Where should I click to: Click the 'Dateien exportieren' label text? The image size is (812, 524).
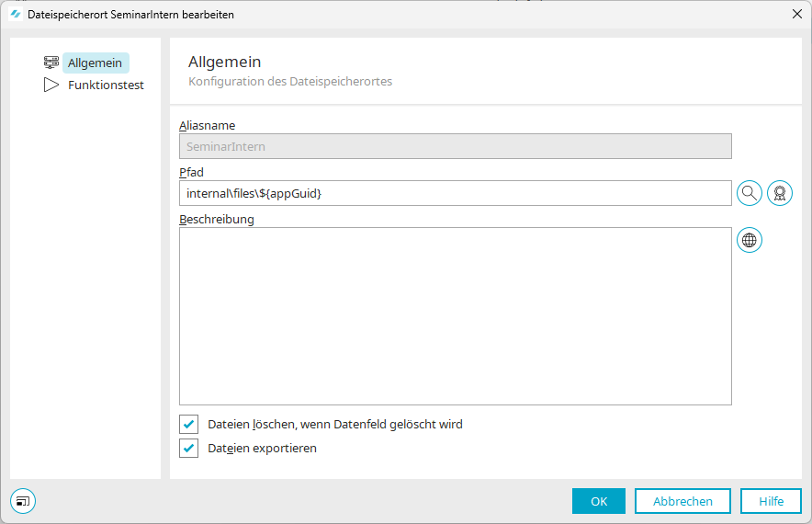coord(263,448)
